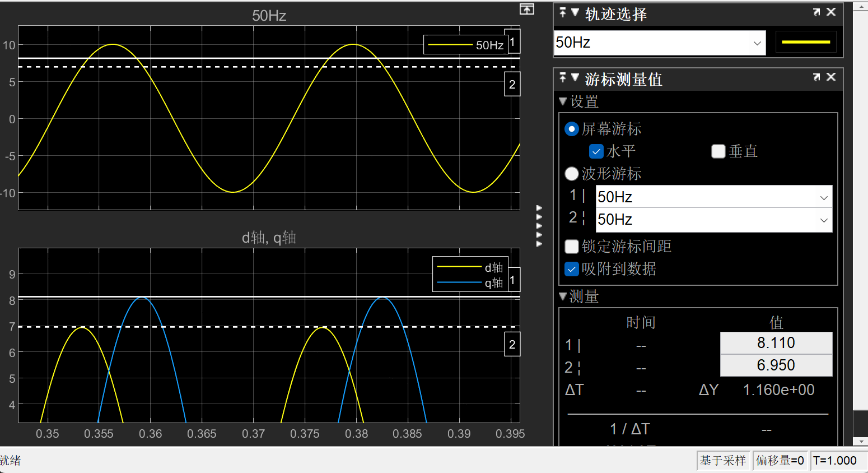Click the ΔY value 1.160e+00
This screenshot has height=473, width=868.
pyautogui.click(x=778, y=390)
